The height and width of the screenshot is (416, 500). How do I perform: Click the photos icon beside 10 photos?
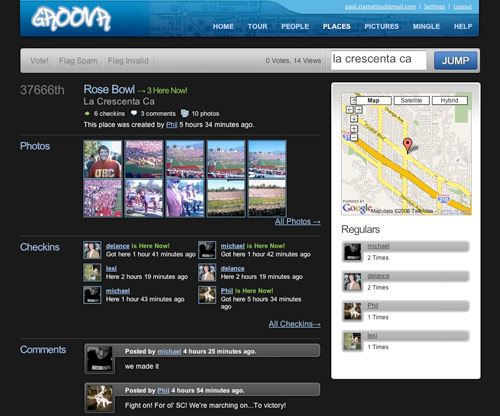[x=185, y=113]
